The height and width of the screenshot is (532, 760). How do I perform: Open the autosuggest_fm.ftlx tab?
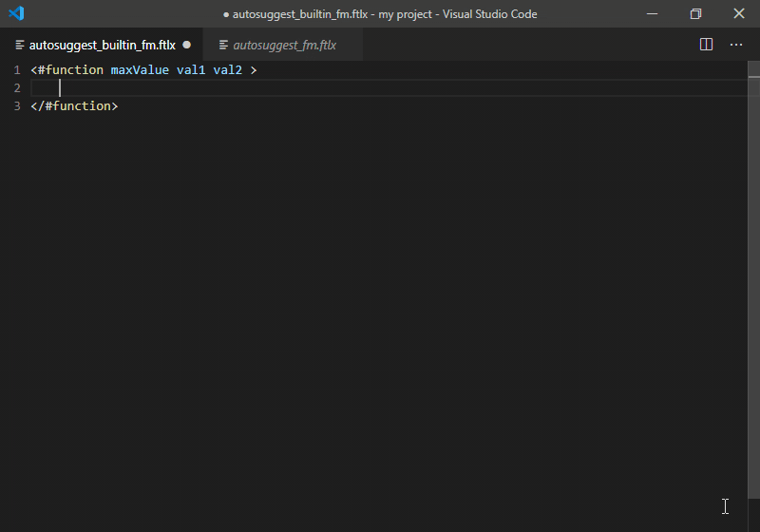coord(284,45)
